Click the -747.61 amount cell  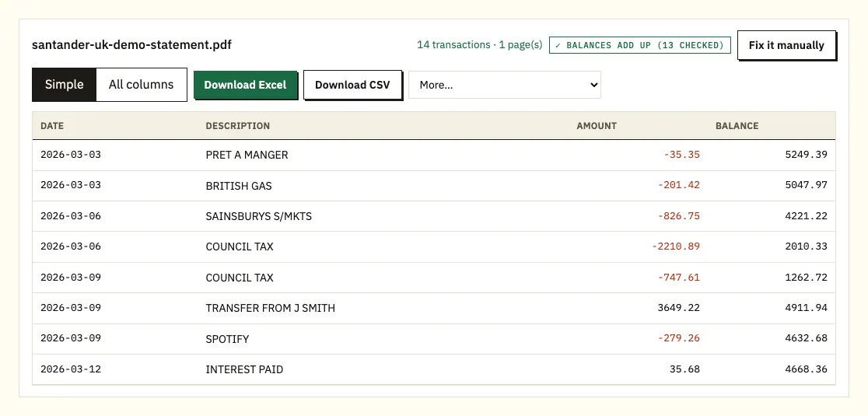679,278
